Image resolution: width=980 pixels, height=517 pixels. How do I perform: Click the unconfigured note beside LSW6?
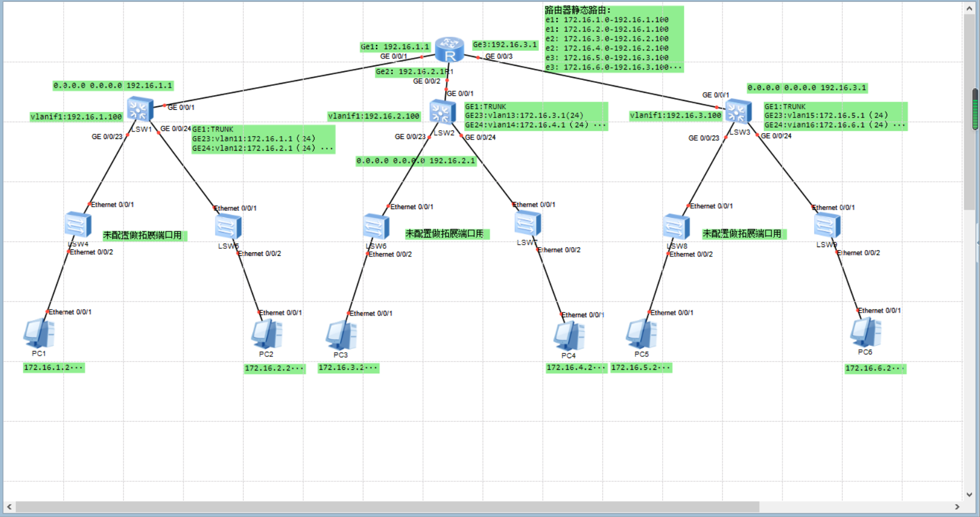coord(447,234)
